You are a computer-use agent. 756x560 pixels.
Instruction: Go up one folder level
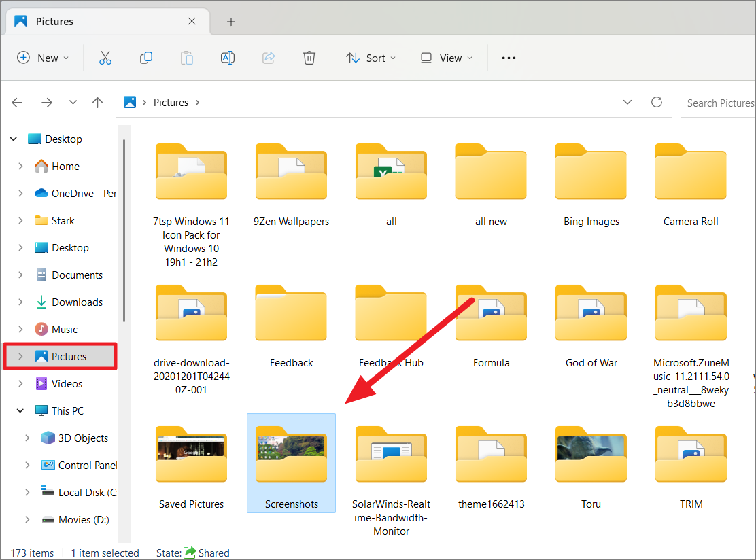(97, 102)
